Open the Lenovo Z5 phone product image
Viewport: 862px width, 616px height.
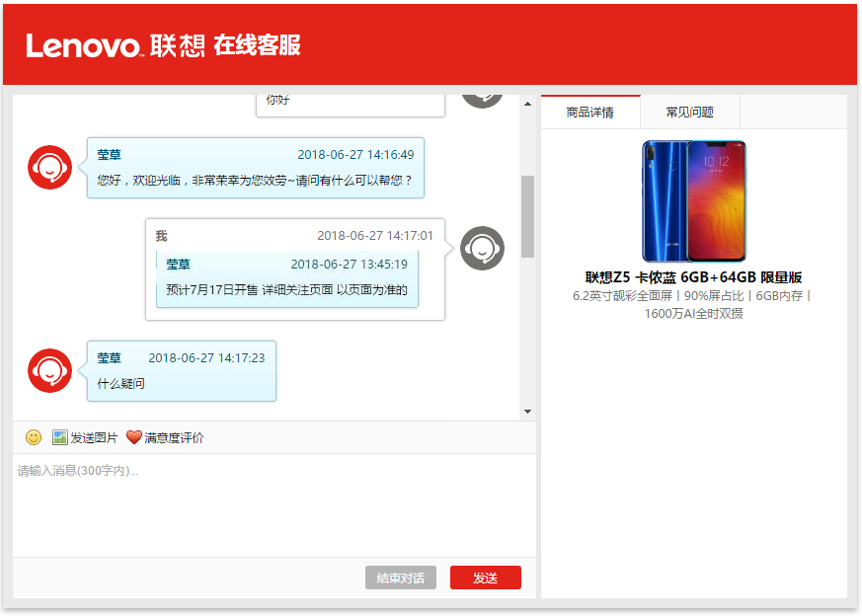pyautogui.click(x=694, y=201)
